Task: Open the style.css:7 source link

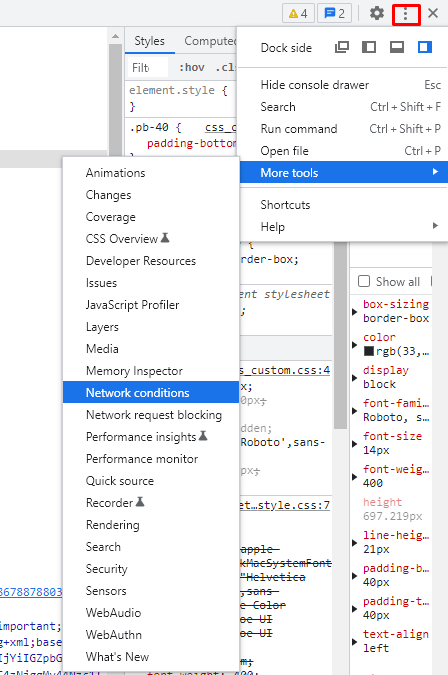Action: coord(285,505)
